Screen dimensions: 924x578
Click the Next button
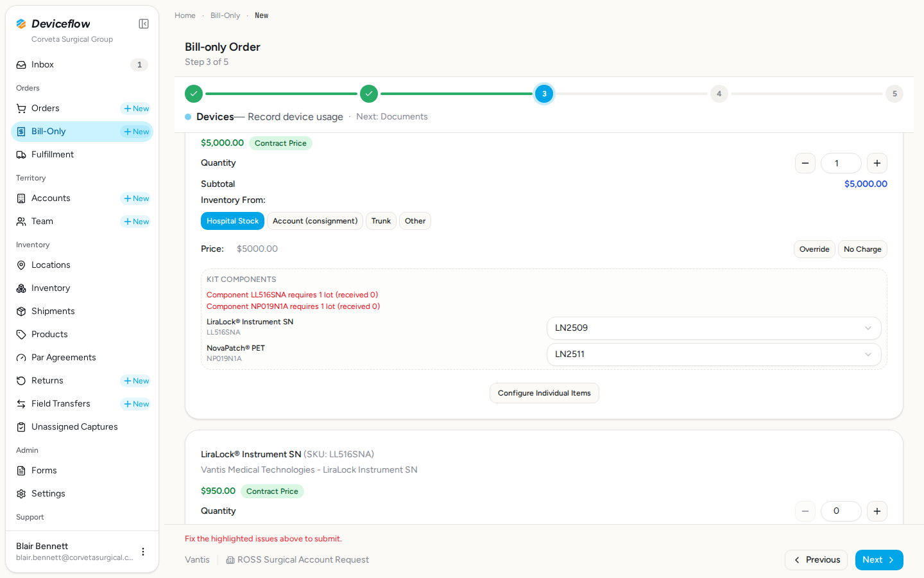(x=879, y=560)
